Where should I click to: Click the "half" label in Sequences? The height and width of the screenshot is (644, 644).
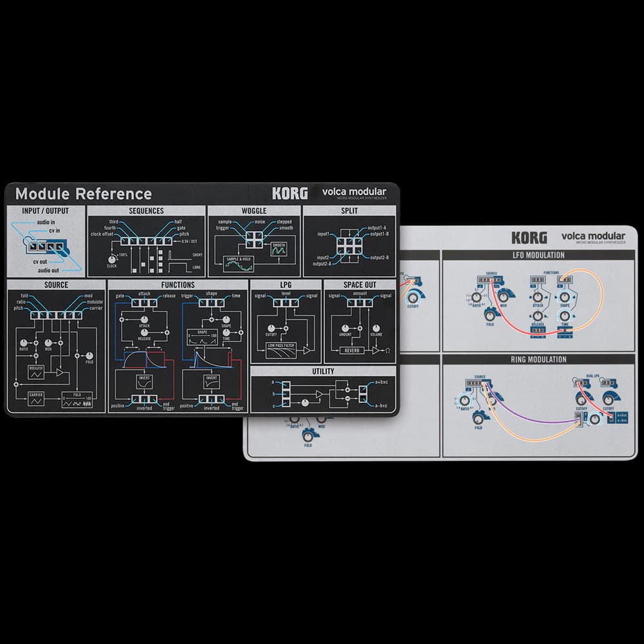[x=178, y=222]
